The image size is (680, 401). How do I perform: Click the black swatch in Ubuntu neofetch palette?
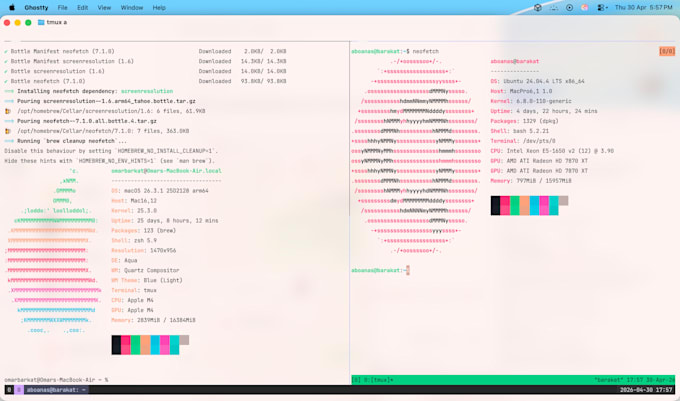click(495, 205)
